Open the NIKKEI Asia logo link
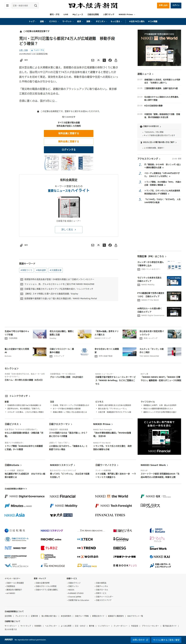 (x=14, y=515)
